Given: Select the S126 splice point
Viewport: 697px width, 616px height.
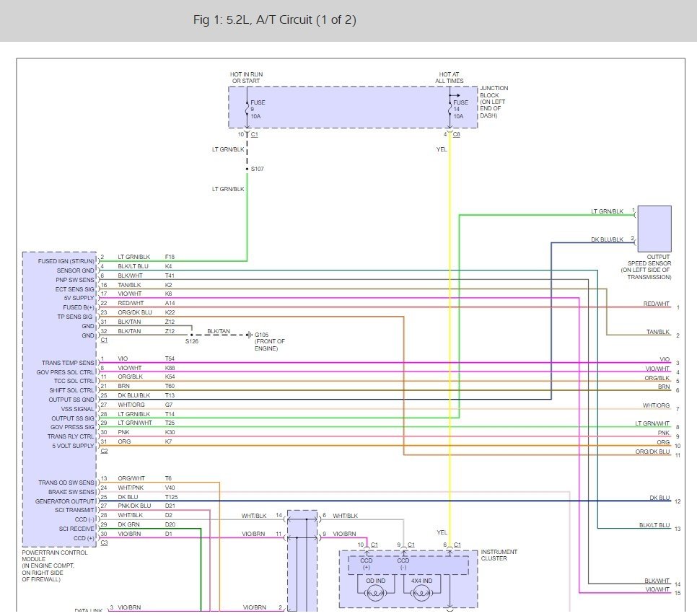Looking at the screenshot, I should pyautogui.click(x=191, y=335).
